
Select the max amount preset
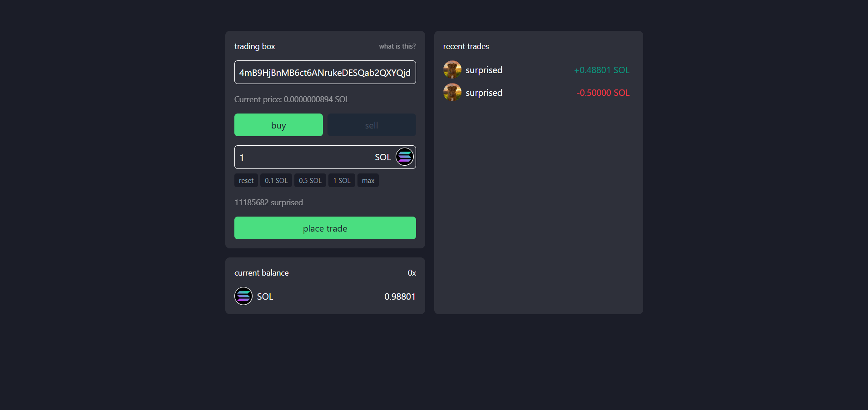368,181
